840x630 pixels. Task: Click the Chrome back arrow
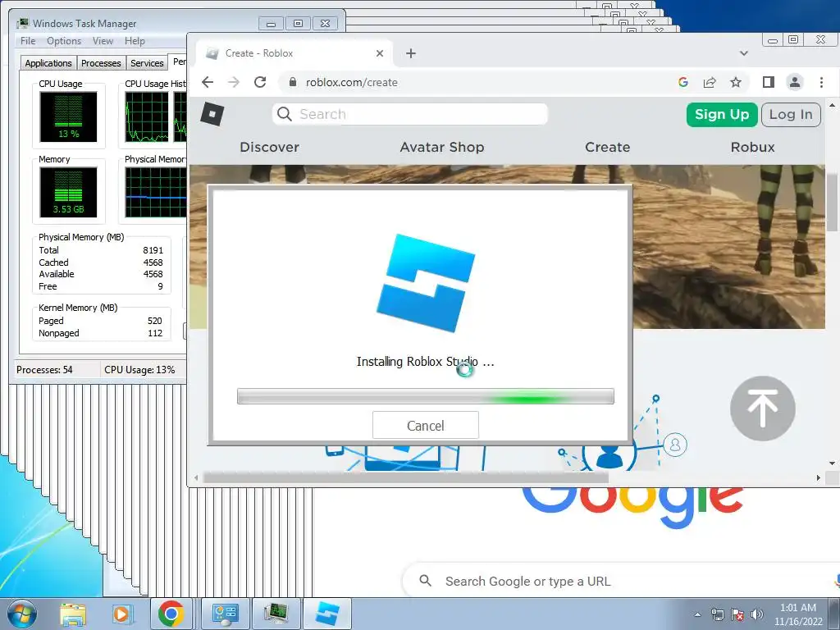point(208,82)
